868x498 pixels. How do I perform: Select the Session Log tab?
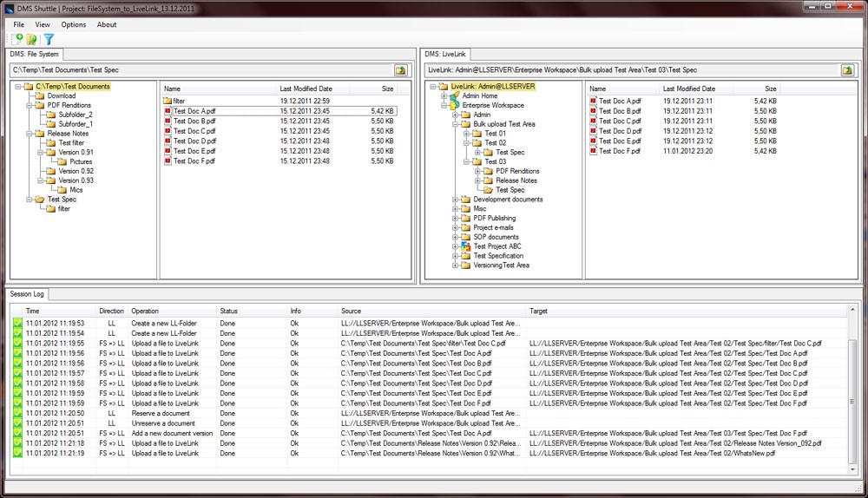click(x=27, y=294)
